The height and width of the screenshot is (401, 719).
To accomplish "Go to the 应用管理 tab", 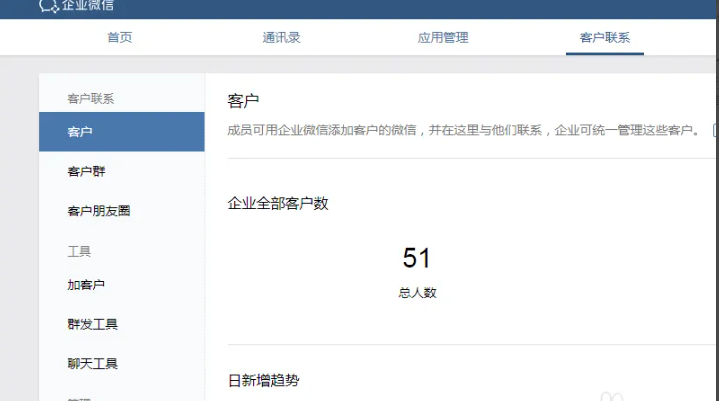I will click(x=443, y=38).
